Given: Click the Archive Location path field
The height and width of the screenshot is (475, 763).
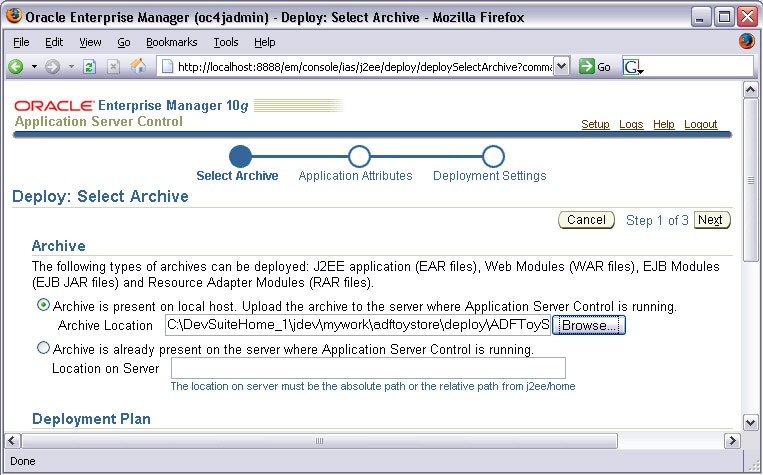Looking at the screenshot, I should [358, 325].
